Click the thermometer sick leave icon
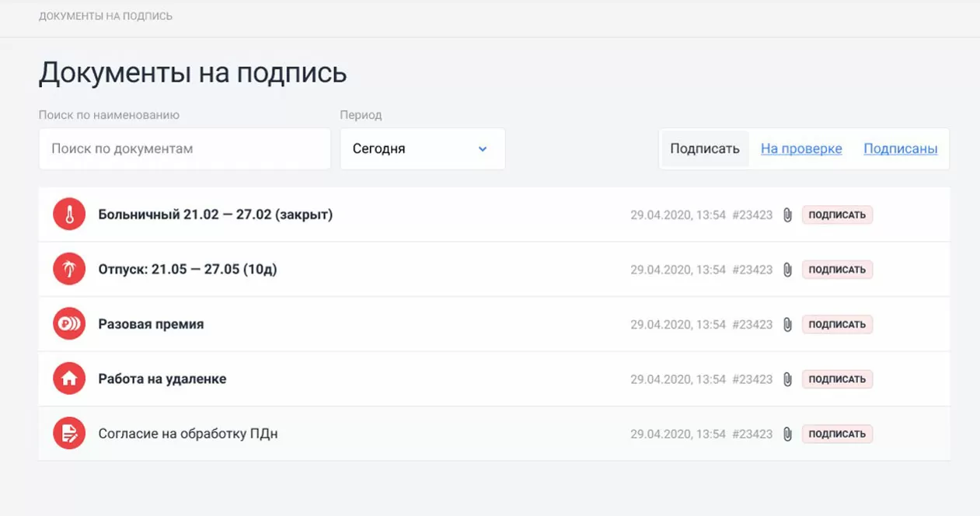Image resolution: width=980 pixels, height=516 pixels. point(68,214)
